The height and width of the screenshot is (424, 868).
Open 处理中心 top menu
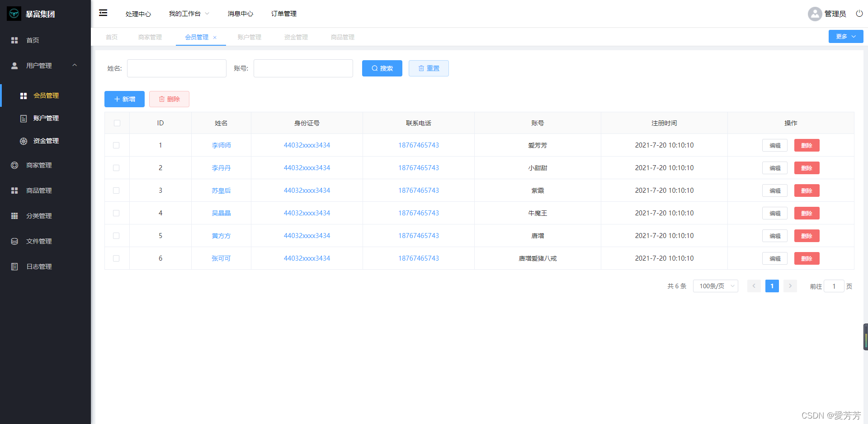138,14
